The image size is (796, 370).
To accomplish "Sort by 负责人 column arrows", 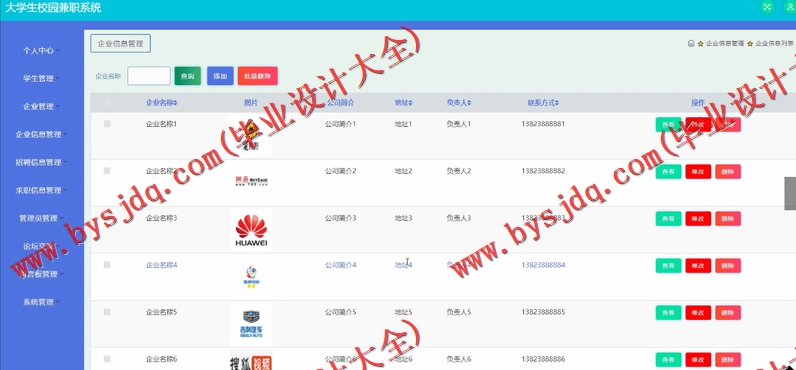I will (x=469, y=103).
